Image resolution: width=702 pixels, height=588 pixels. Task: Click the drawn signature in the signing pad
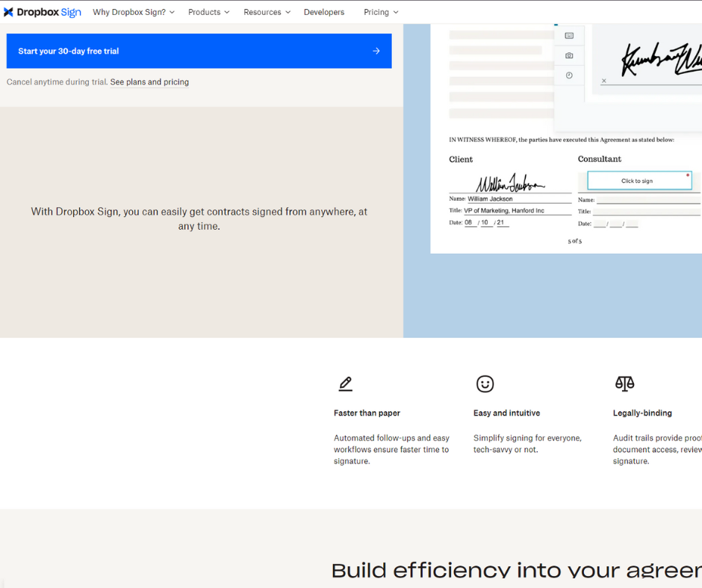click(662, 59)
